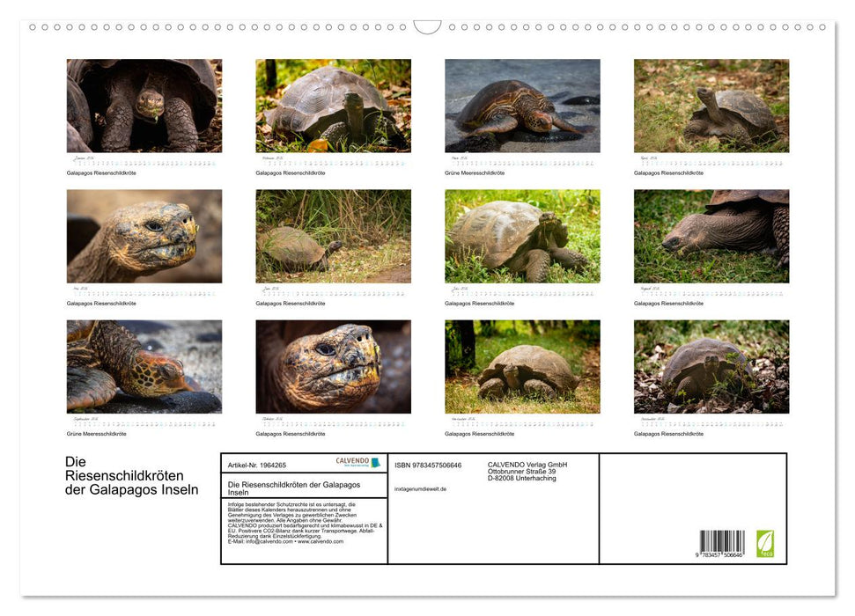This screenshot has height=616, width=855.
Task: Click the ISBN 9783457506646 number
Action: (428, 466)
